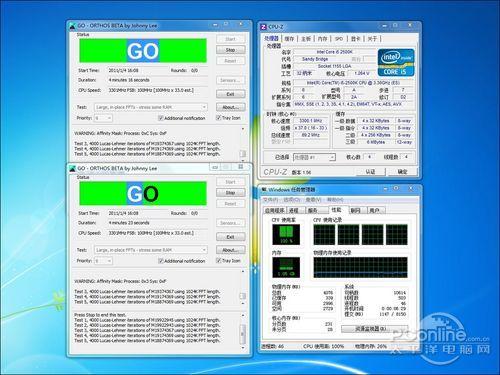
Task: Click the 认证 button in CPU-Z
Action: (370, 172)
